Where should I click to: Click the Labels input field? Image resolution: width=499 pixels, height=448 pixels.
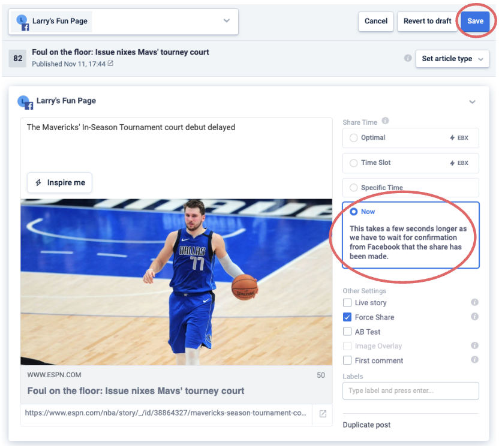click(411, 391)
